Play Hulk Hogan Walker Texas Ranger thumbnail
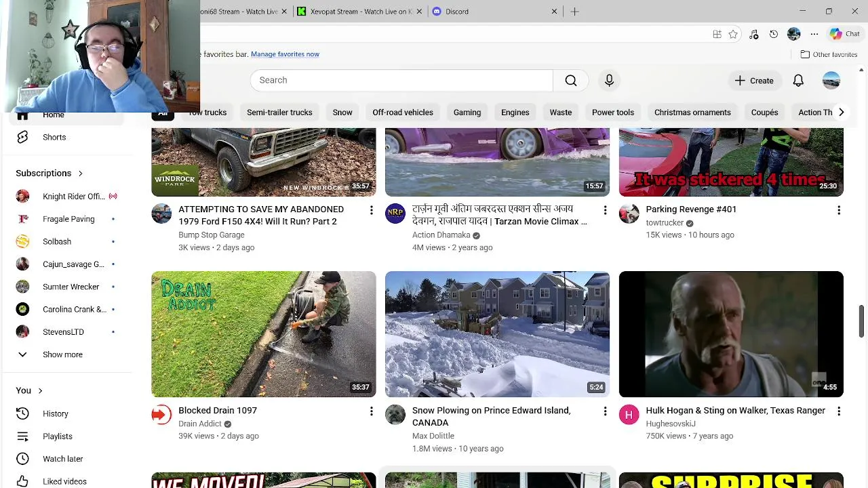868x488 pixels. tap(731, 334)
